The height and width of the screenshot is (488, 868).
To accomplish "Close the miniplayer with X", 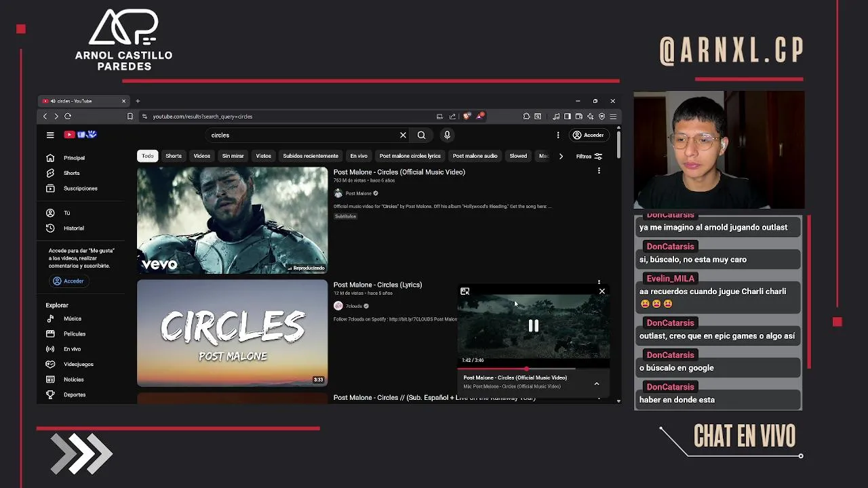I will [601, 291].
